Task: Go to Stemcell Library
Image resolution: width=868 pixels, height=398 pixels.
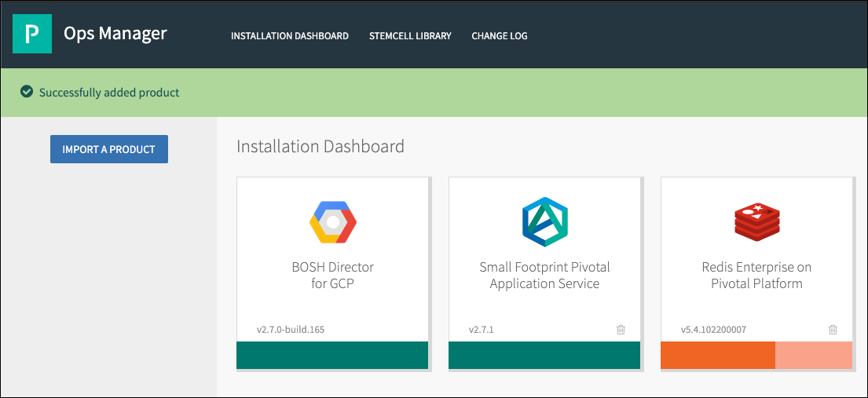Action: tap(410, 36)
